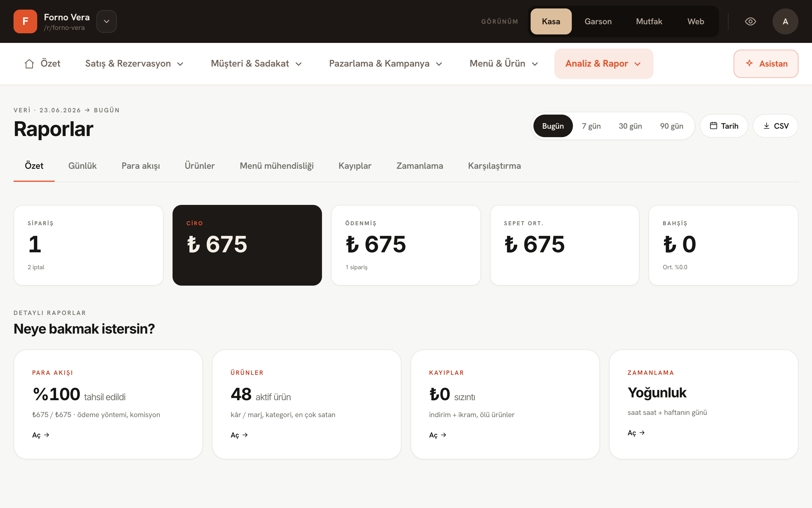Open the restaurant switcher chevron dropdown
The image size is (812, 508).
[107, 21]
